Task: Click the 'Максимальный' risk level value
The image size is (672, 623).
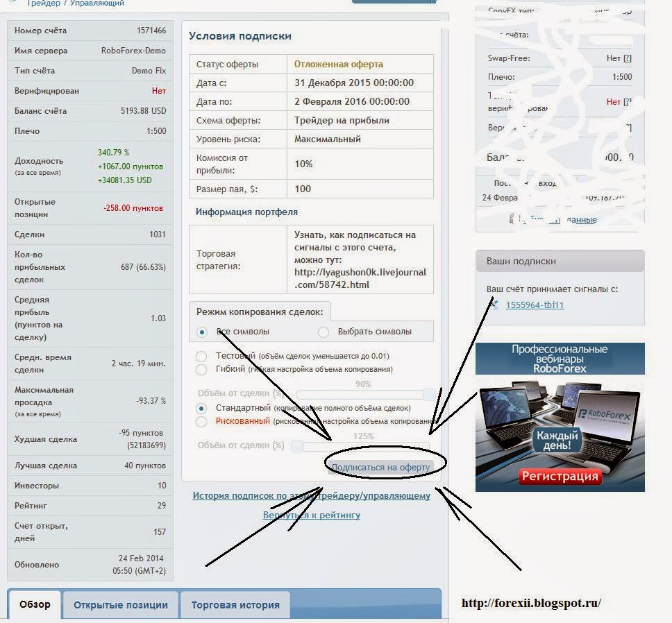Action: (328, 139)
